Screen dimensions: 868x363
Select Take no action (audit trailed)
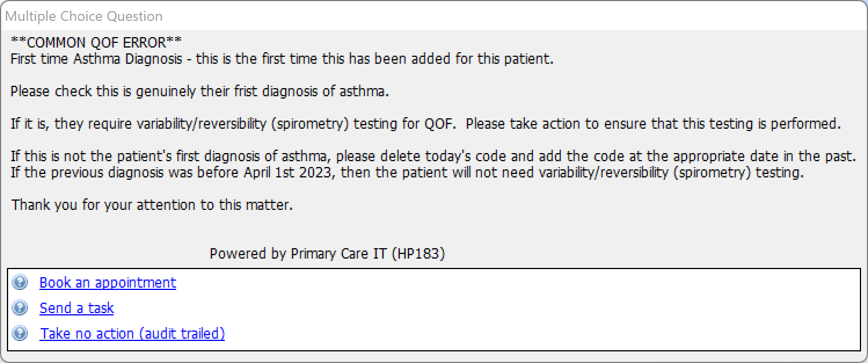click(132, 333)
